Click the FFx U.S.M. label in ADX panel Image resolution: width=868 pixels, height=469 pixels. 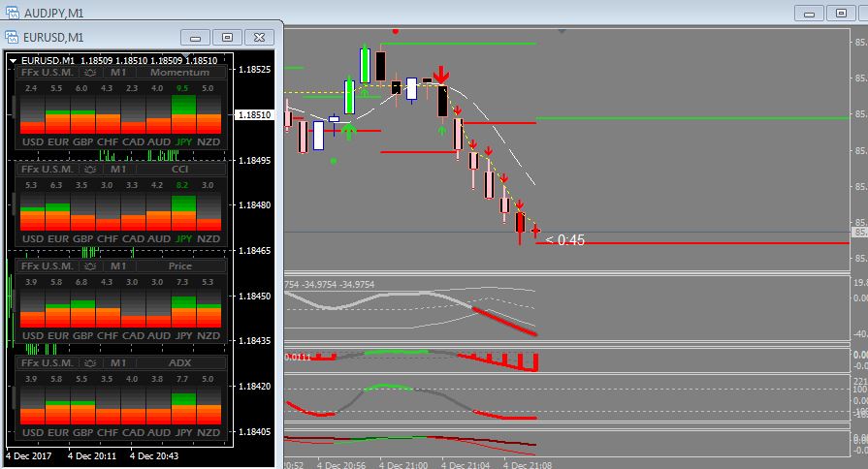tap(47, 362)
